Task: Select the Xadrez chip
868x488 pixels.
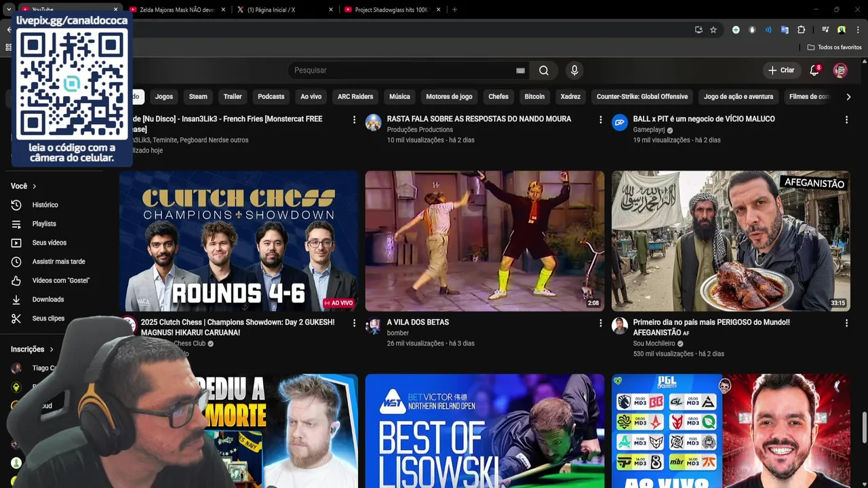Action: click(570, 97)
